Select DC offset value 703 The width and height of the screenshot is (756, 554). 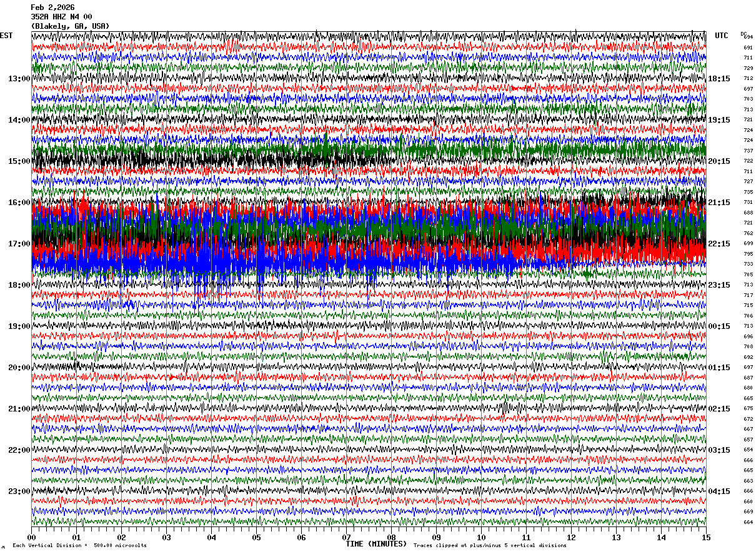748,99
